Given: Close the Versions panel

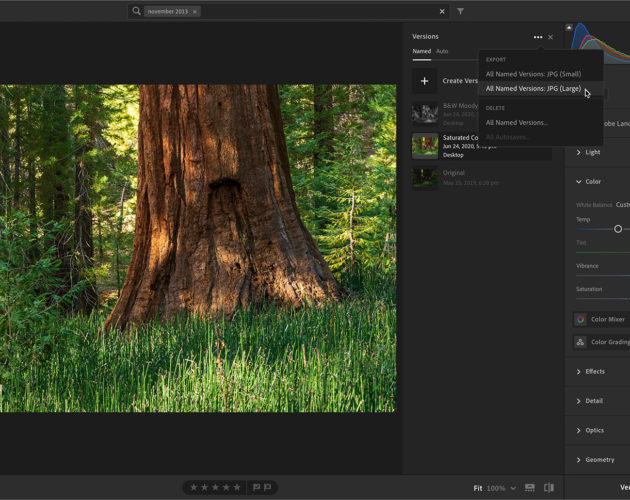Looking at the screenshot, I should click(550, 37).
